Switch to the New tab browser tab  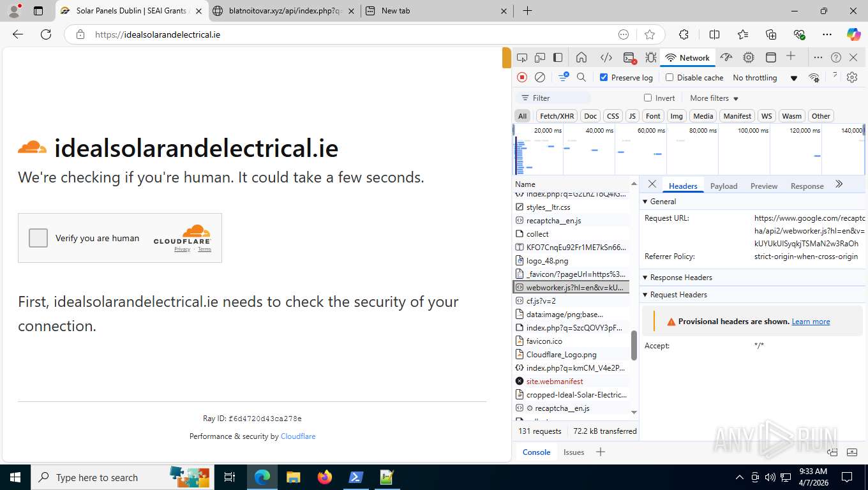[437, 11]
